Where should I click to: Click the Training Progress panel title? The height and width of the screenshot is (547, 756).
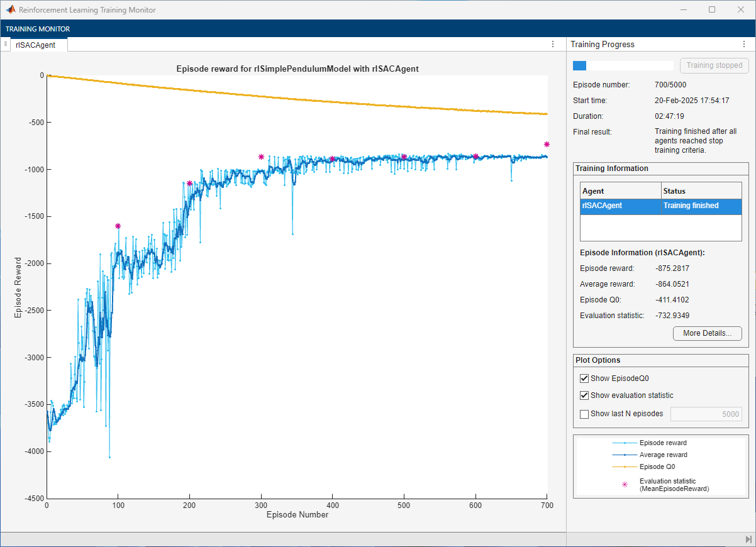pyautogui.click(x=603, y=45)
